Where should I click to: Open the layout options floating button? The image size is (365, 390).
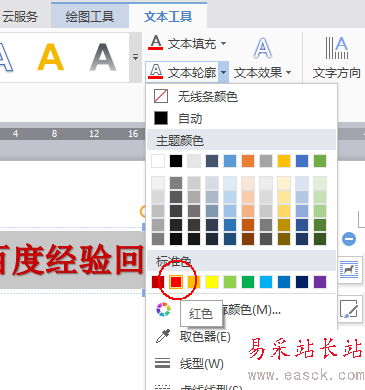coord(350,269)
